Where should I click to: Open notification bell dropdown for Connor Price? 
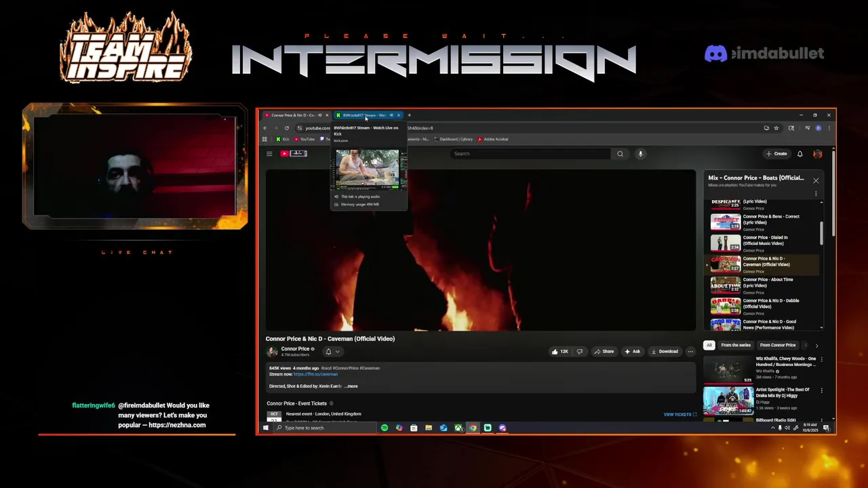pyautogui.click(x=332, y=351)
